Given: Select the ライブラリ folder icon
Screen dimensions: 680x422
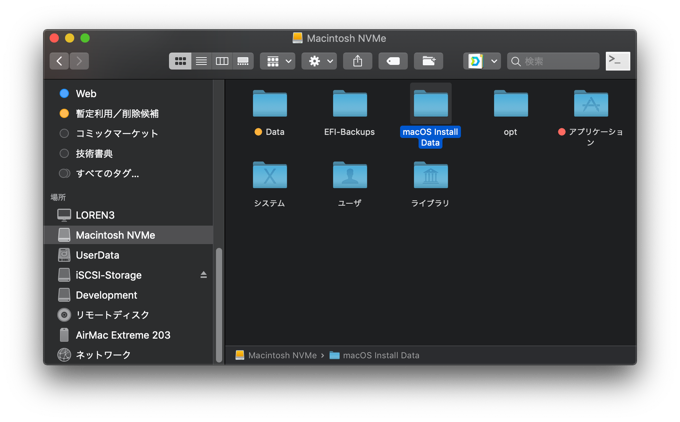Looking at the screenshot, I should click(431, 175).
